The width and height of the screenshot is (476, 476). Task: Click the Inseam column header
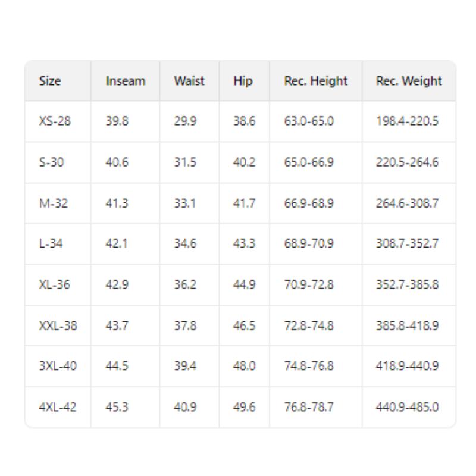click(125, 81)
